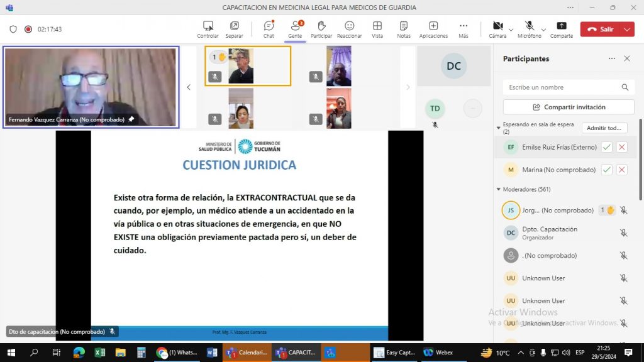The image size is (644, 362).
Task: Open the Controlar screen control option
Action: click(208, 29)
